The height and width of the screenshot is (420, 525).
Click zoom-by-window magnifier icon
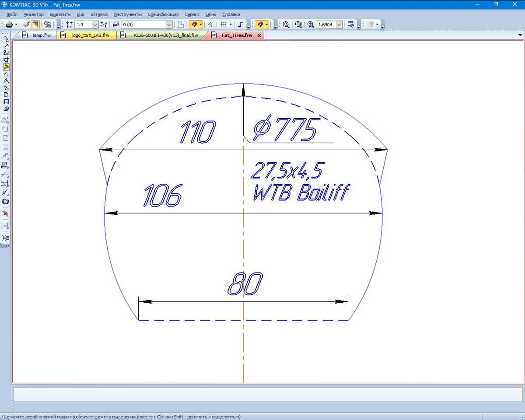click(x=286, y=25)
